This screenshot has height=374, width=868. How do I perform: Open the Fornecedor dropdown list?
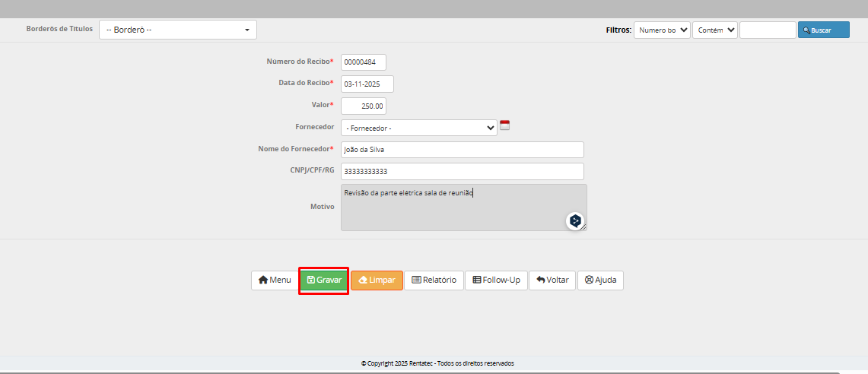[x=418, y=128]
